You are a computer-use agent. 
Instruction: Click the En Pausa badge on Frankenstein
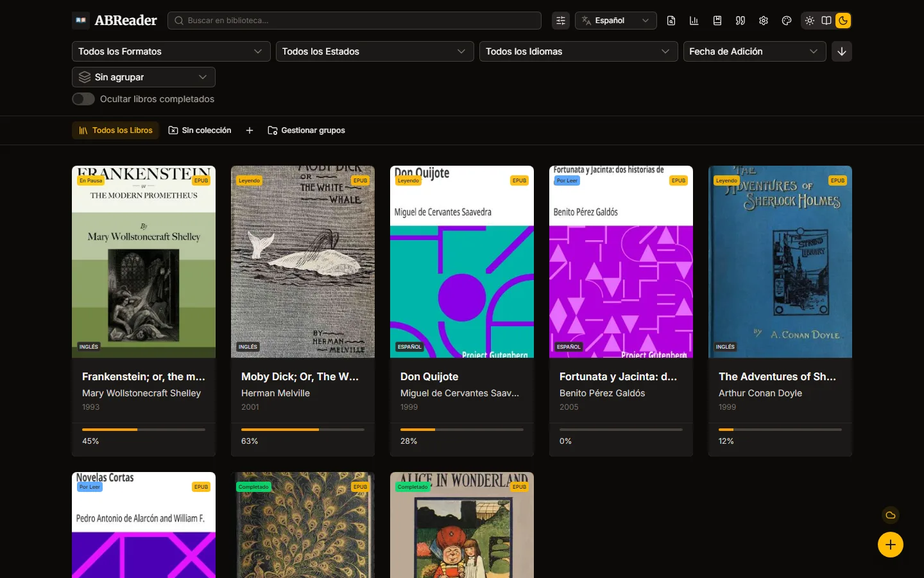click(91, 180)
